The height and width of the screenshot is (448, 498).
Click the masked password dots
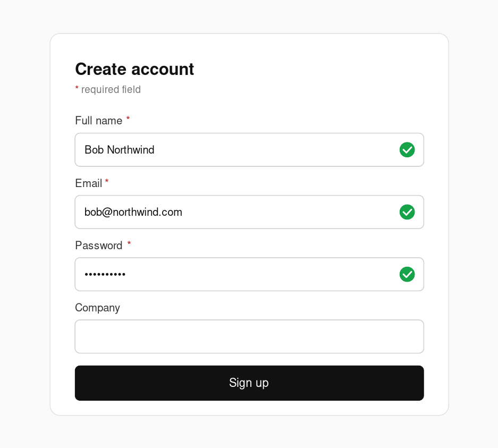click(105, 275)
